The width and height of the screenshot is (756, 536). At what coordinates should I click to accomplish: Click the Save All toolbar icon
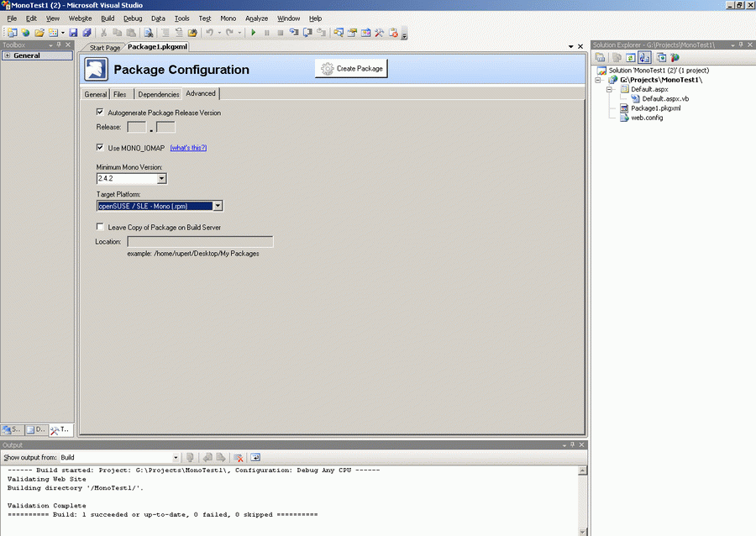coord(87,32)
